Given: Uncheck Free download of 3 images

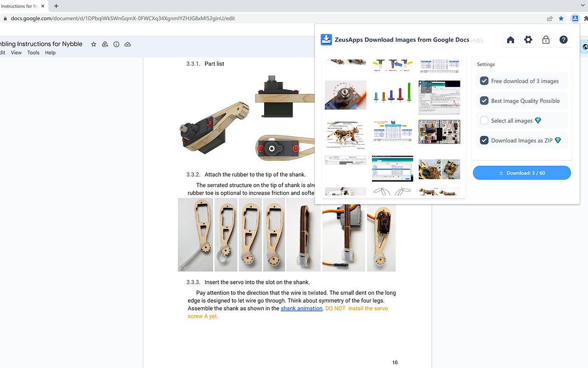Looking at the screenshot, I should click(x=484, y=81).
